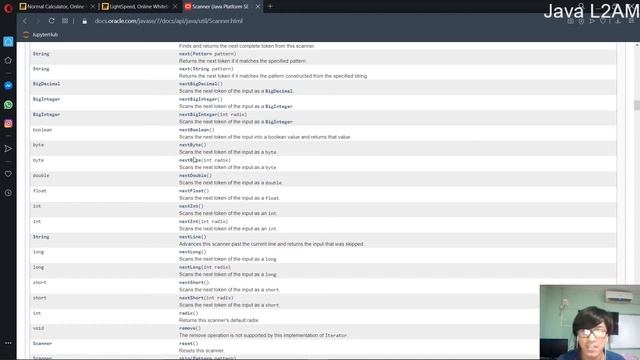Click the 'void' return type text

pos(38,328)
